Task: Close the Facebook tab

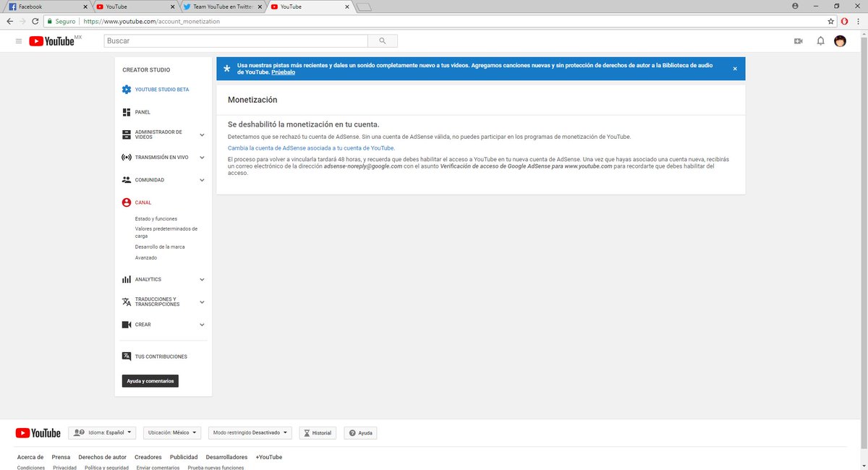Action: (84, 7)
